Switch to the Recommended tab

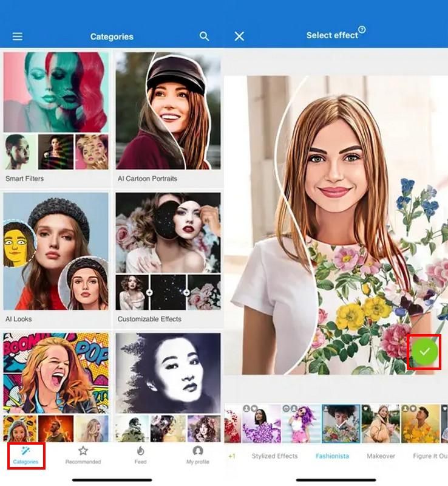click(83, 456)
